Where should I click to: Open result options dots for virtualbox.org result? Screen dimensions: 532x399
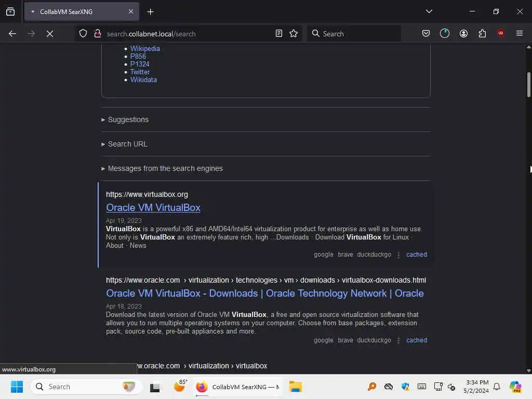pos(398,255)
